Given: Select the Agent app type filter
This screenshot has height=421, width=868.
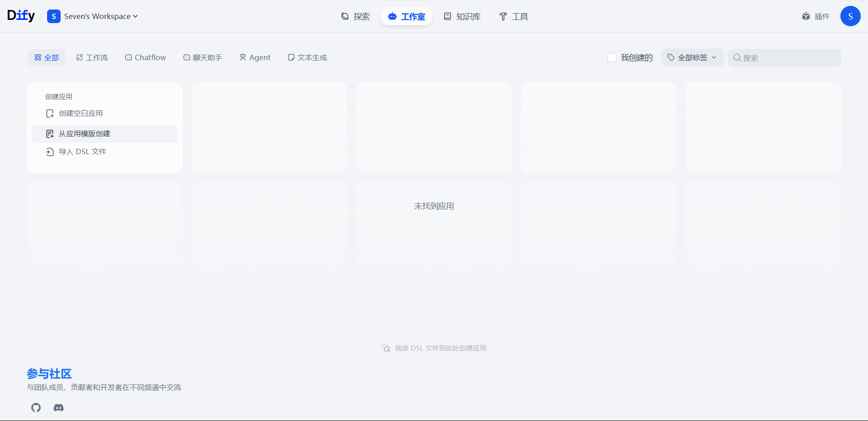Looking at the screenshot, I should click(255, 57).
